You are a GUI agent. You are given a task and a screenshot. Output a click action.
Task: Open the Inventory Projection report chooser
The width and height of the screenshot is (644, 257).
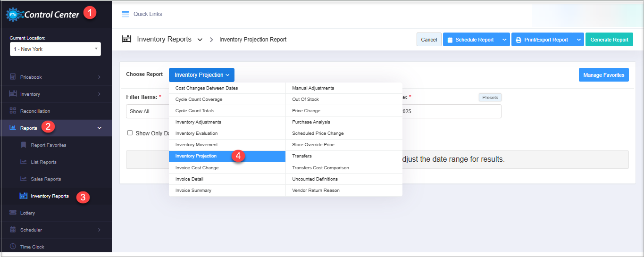(x=201, y=75)
